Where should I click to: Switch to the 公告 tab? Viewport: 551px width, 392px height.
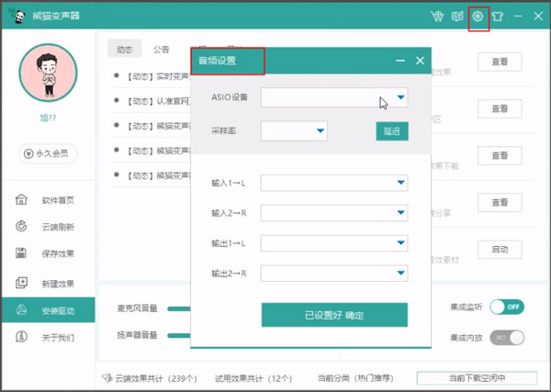(161, 50)
